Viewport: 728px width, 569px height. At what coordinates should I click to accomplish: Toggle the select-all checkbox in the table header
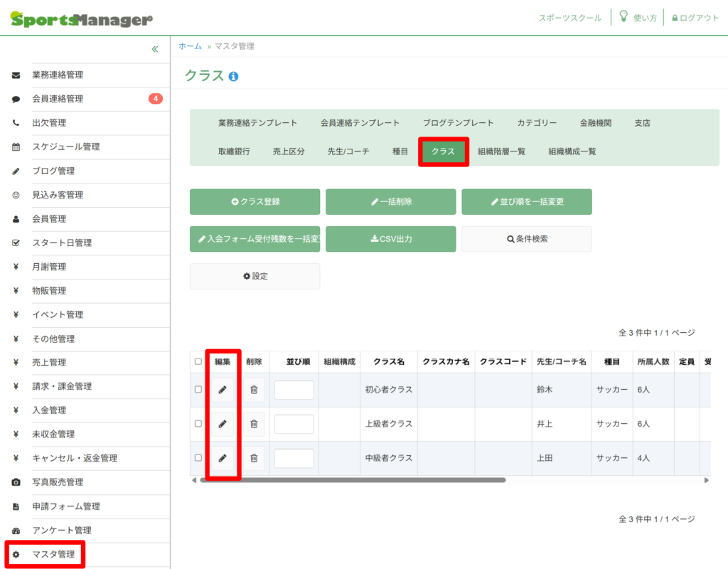coord(198,362)
